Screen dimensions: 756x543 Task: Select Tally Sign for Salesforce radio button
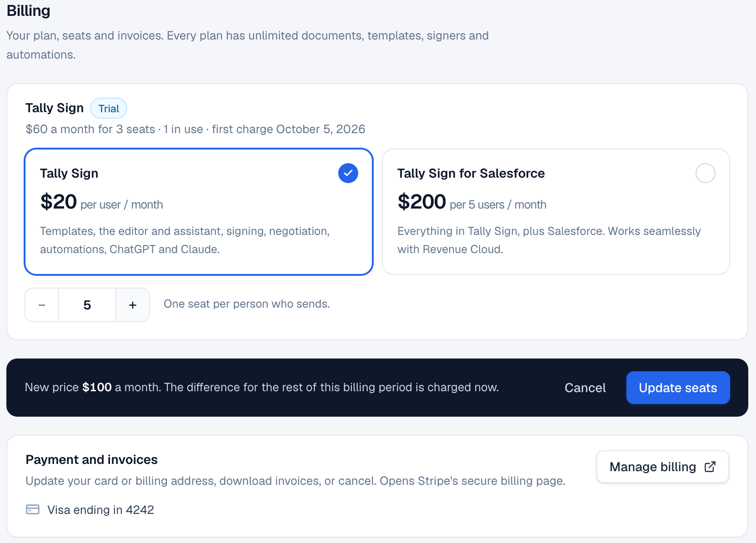pyautogui.click(x=706, y=173)
